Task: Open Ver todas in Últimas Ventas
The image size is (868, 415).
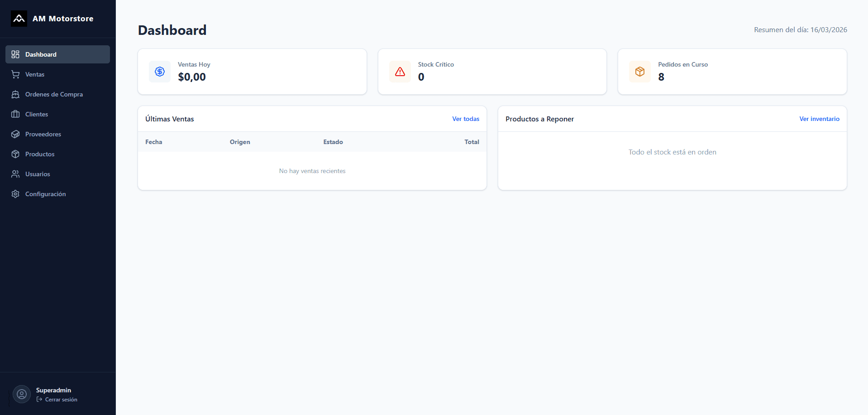Action: 466,119
